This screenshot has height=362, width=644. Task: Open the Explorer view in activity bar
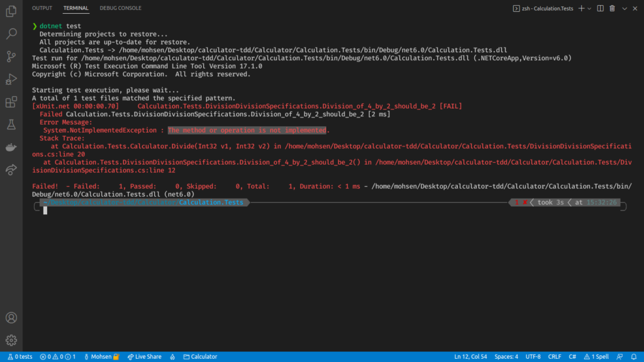click(x=11, y=11)
